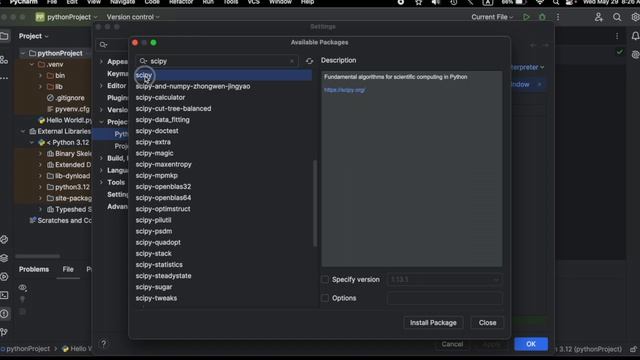
Task: Click in the scipy package search field
Action: coord(218,61)
